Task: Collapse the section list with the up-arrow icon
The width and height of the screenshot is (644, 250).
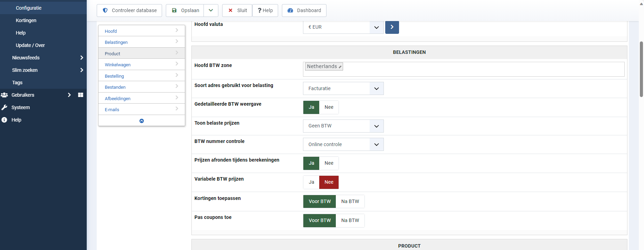Action: coord(142,121)
